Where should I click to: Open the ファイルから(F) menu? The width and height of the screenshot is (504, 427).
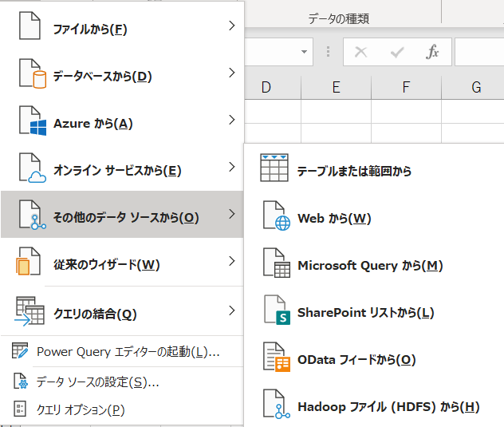122,26
